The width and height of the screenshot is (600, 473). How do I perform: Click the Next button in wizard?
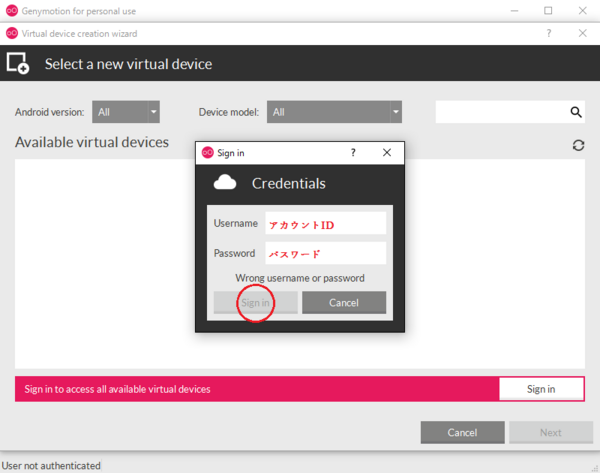click(x=550, y=433)
